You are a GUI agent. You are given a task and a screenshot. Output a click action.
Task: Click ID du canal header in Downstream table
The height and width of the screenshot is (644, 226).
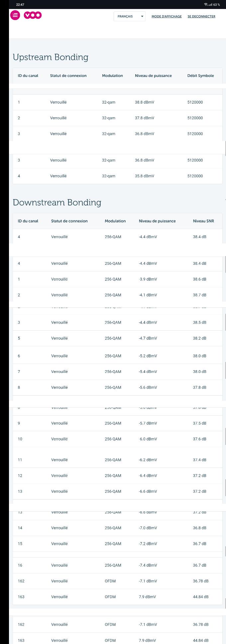point(28,221)
